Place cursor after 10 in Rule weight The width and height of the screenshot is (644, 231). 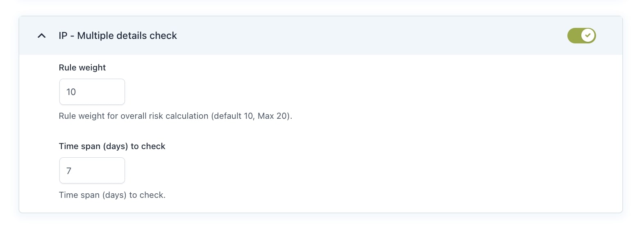tap(77, 92)
